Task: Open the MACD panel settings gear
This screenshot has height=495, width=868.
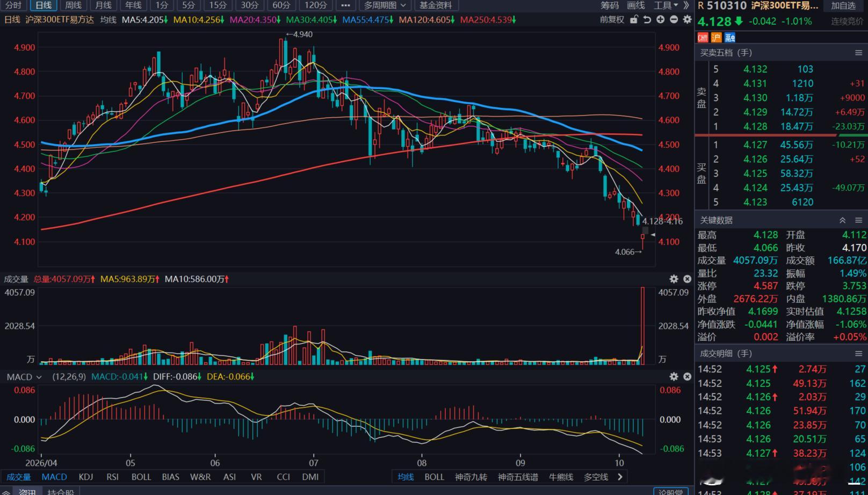Action: click(674, 377)
